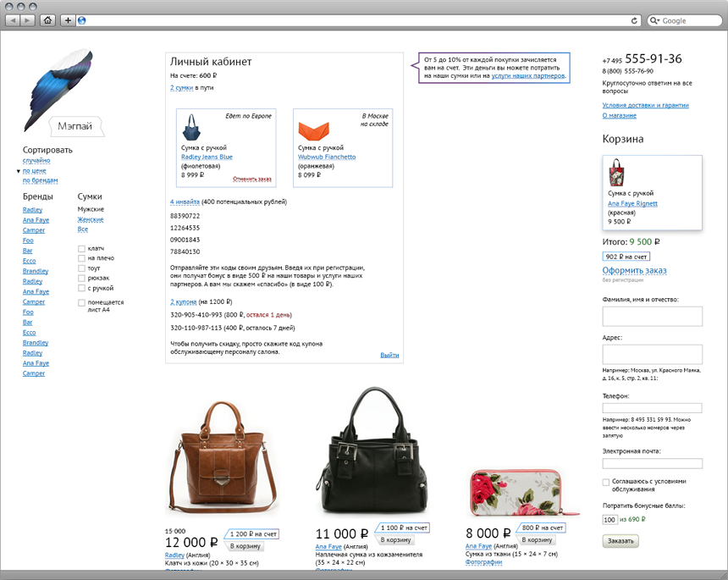Add the 11 000 ₽ bag в корзину
The height and width of the screenshot is (580, 728).
tap(396, 539)
